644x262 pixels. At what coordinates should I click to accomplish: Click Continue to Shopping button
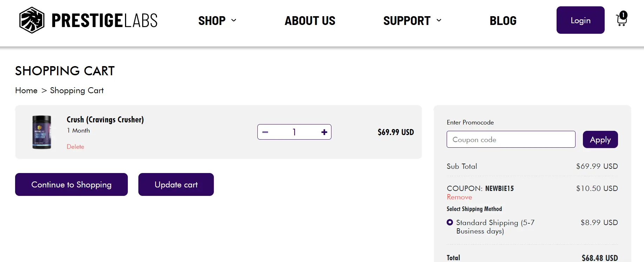(71, 185)
